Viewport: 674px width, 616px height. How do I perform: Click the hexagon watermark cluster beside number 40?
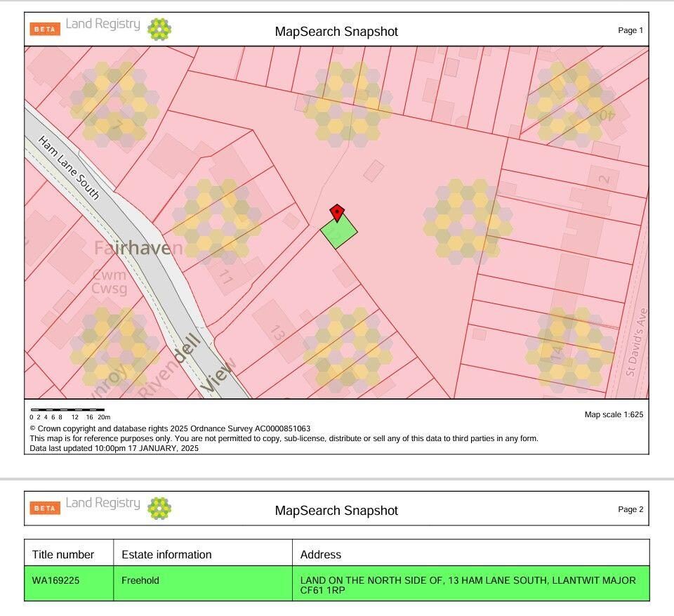tap(569, 104)
